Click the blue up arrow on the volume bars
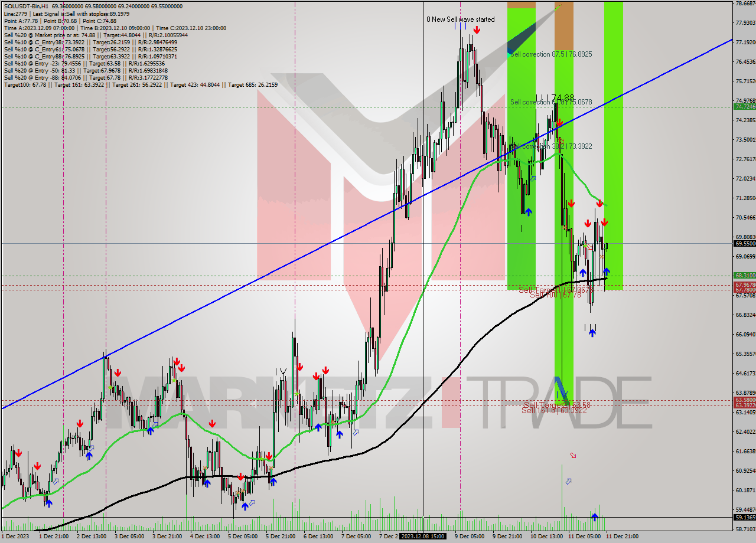 [594, 517]
